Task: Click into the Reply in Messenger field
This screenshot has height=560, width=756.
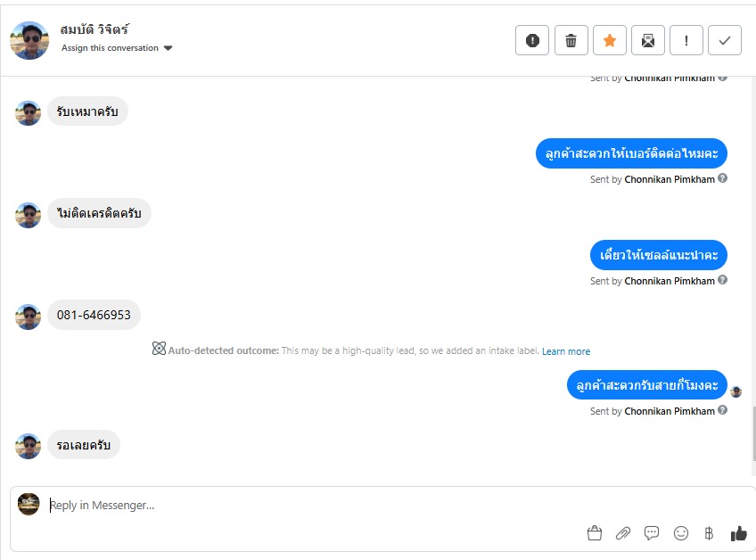Action: (x=357, y=506)
